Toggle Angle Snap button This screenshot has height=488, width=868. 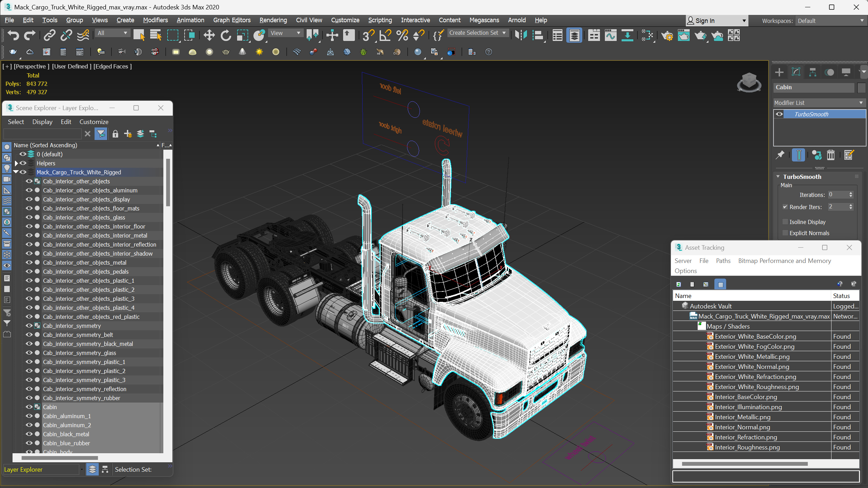click(x=385, y=35)
